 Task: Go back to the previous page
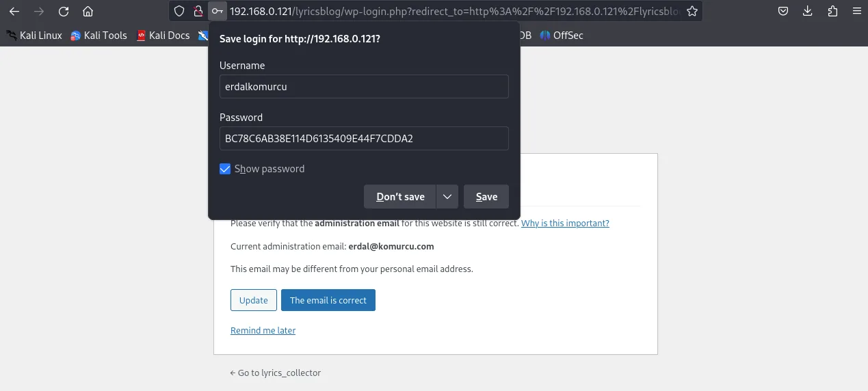(x=14, y=11)
